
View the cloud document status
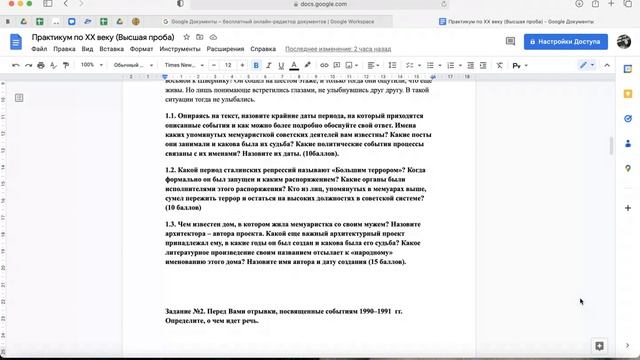[x=213, y=37]
